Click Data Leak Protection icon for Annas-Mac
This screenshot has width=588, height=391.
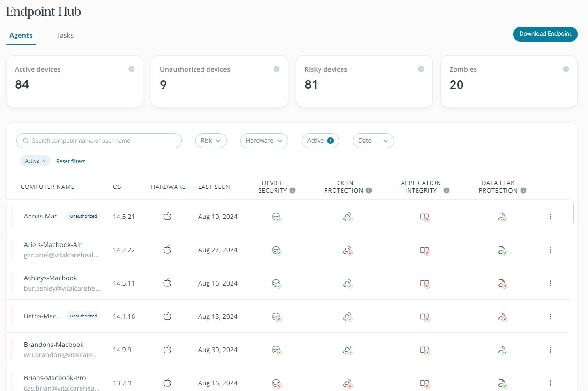[503, 217]
